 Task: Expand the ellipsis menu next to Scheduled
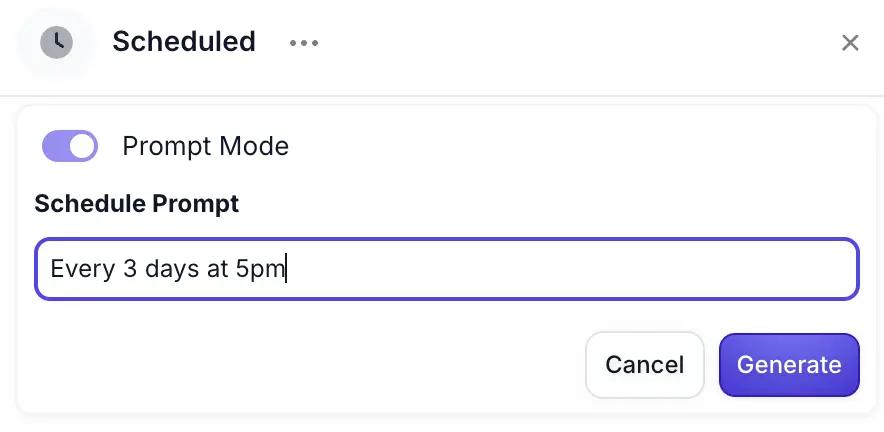tap(304, 43)
